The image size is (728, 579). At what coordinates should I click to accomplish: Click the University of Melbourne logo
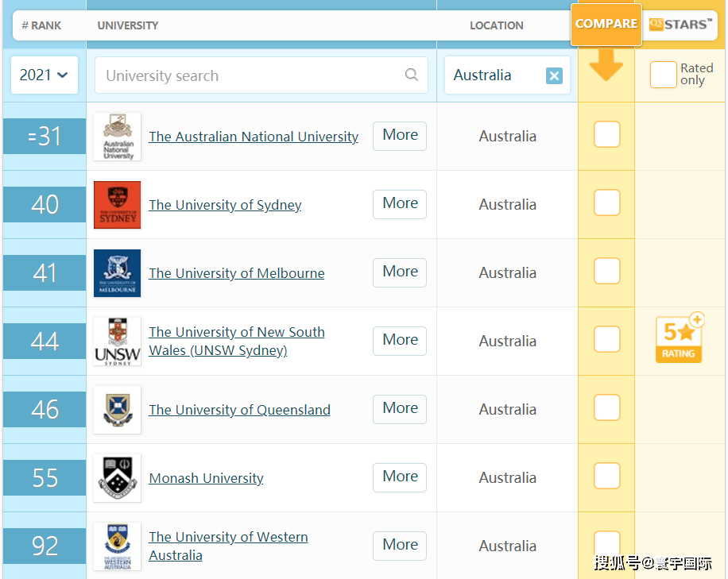(117, 273)
